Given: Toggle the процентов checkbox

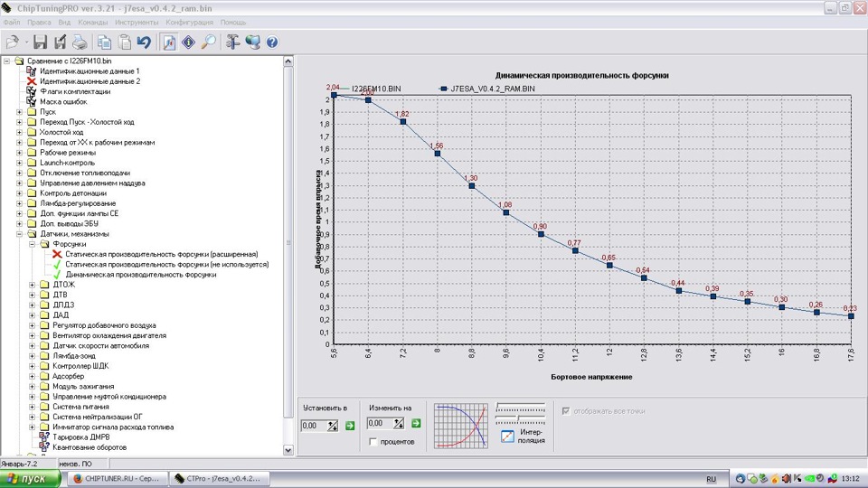Looking at the screenshot, I should pos(373,442).
